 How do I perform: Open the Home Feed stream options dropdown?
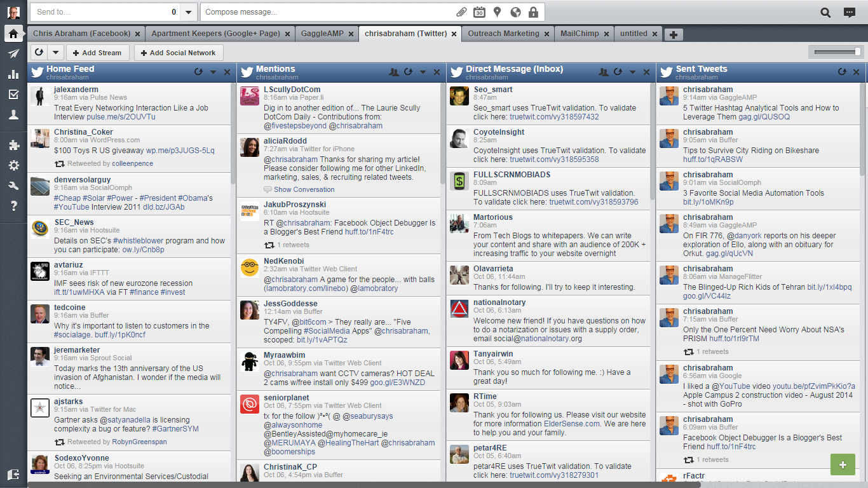pos(213,72)
